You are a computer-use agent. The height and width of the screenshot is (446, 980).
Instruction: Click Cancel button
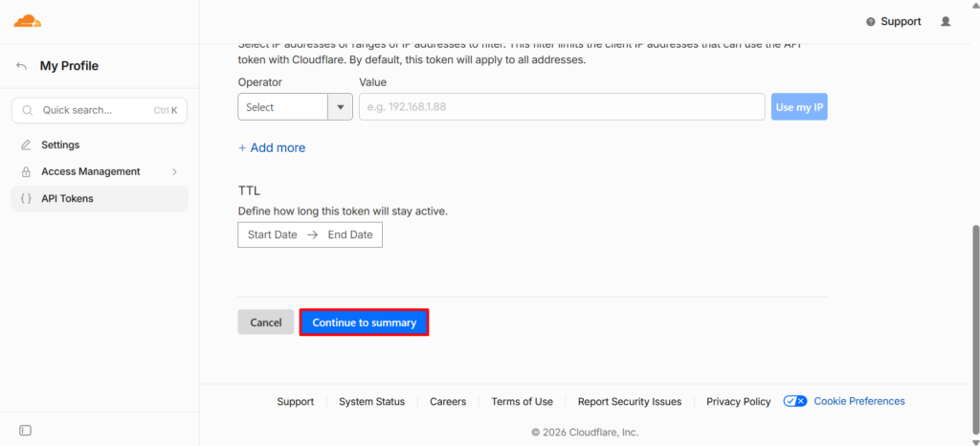tap(266, 323)
